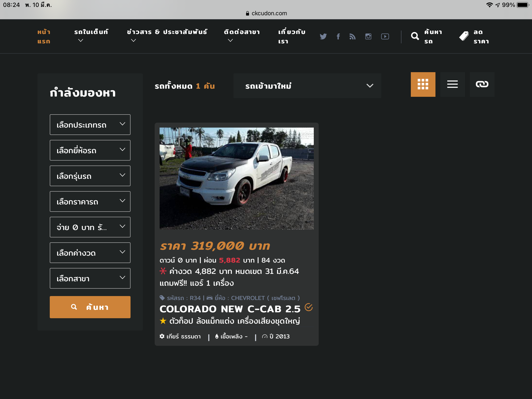Click the price tag discount icon
The width and height of the screenshot is (532, 399).
(x=464, y=36)
